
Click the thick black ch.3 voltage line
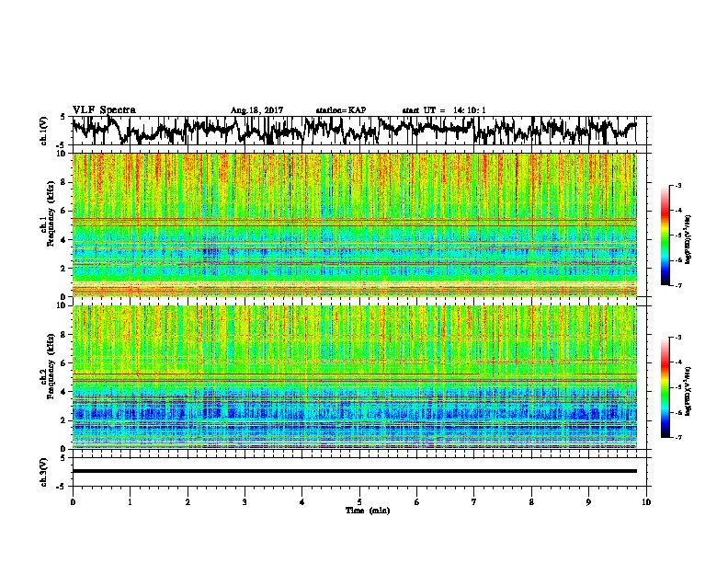click(x=354, y=471)
